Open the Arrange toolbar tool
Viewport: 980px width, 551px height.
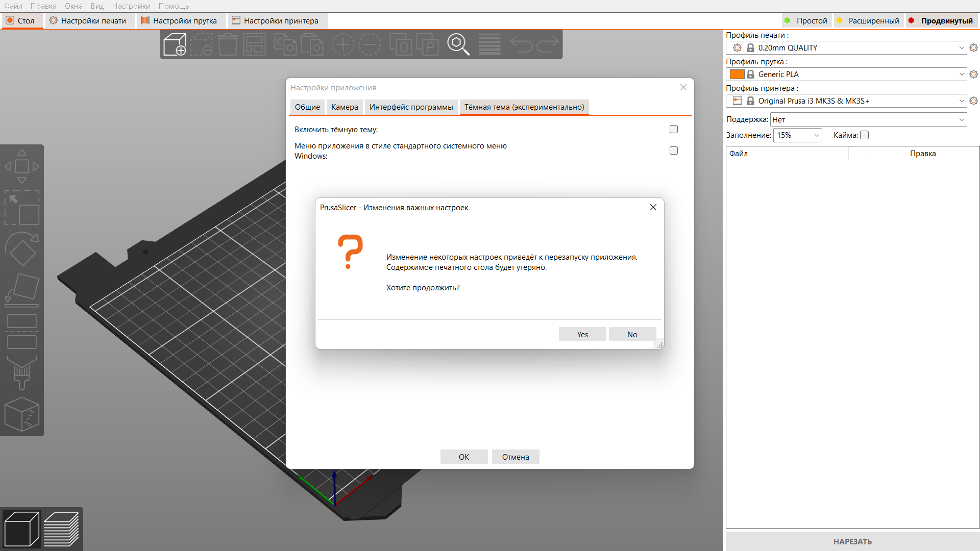coord(254,44)
